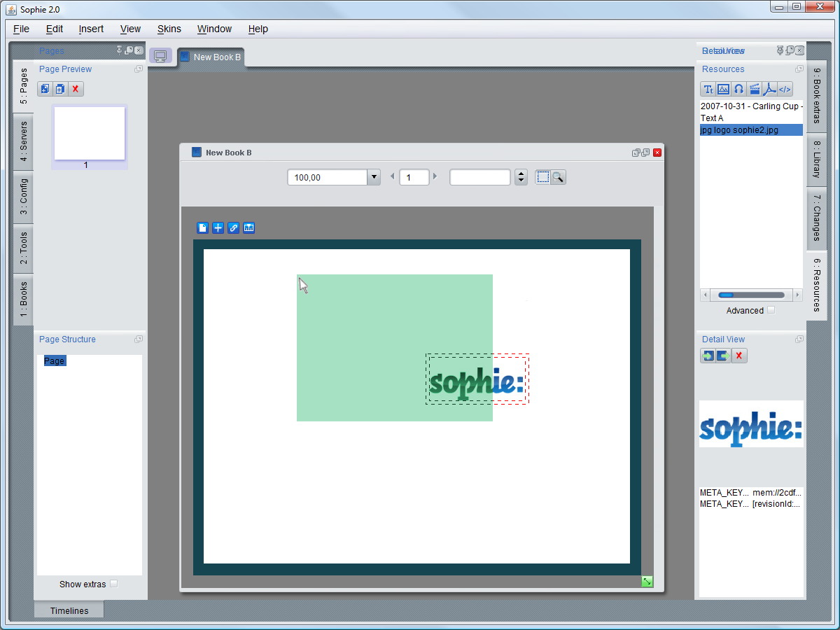Filter resources by image type
Viewport: 840px width, 630px height.
point(724,89)
